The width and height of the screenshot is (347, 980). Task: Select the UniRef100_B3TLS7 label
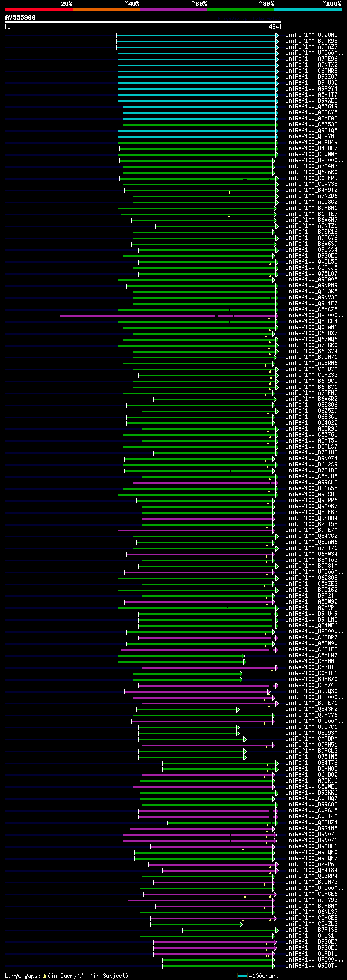311,446
